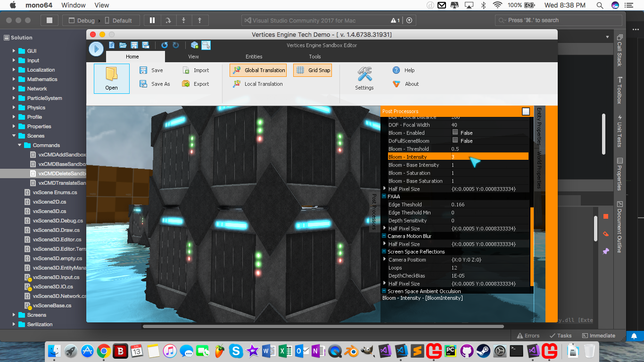This screenshot has width=644, height=362.
Task: Switch to the Entities ribbon tab
Action: coord(254,57)
